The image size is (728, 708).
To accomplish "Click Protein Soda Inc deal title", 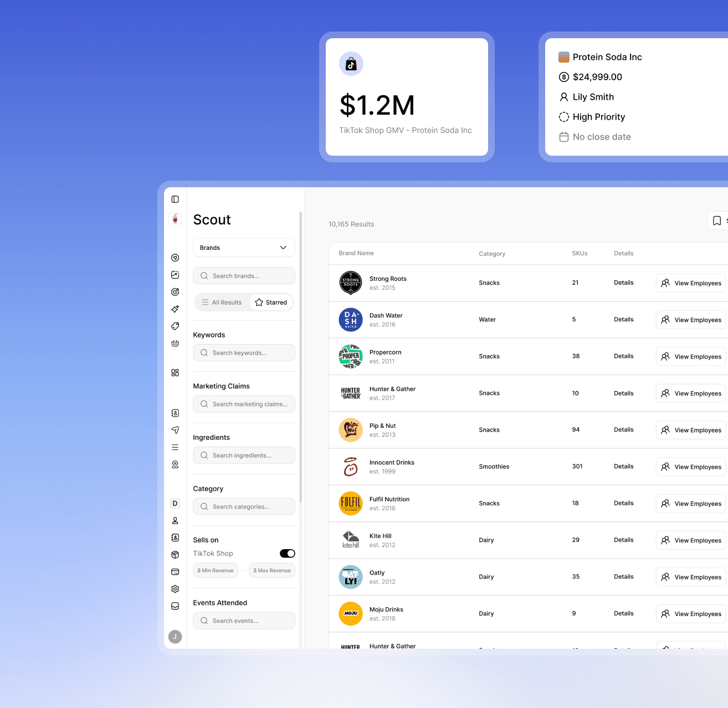I will [x=607, y=57].
